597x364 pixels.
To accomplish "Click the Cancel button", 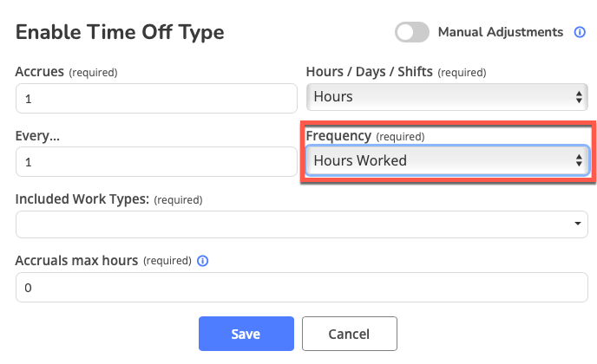I will pyautogui.click(x=349, y=335).
